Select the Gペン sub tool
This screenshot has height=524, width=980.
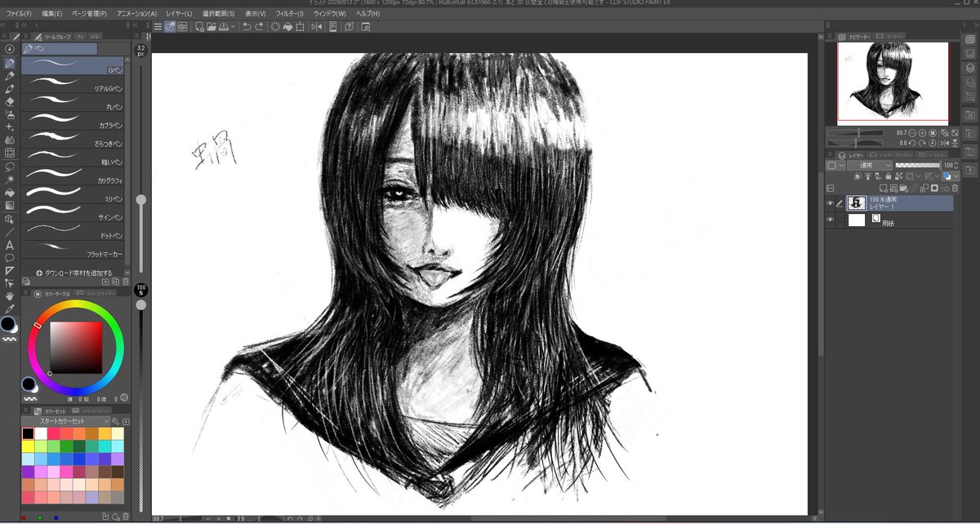coord(73,66)
